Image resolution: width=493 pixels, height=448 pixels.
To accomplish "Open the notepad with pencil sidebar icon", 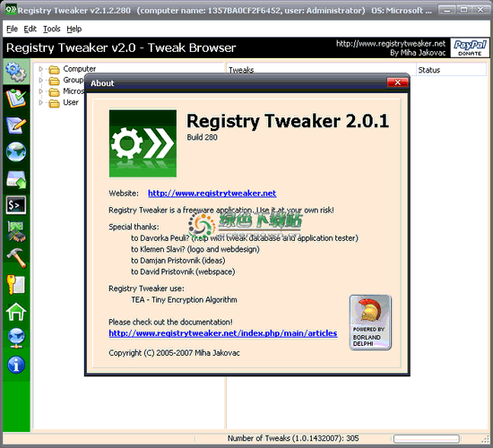I will click(x=16, y=125).
